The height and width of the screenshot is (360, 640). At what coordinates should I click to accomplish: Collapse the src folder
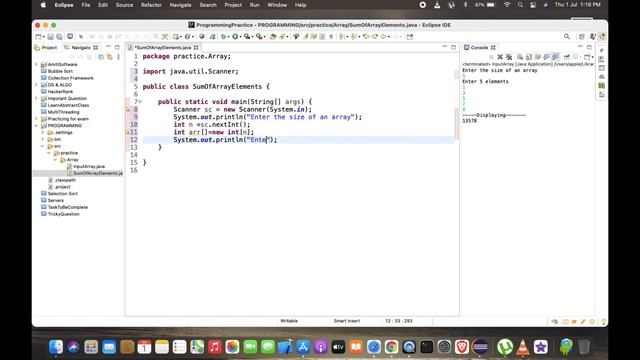pyautogui.click(x=43, y=146)
